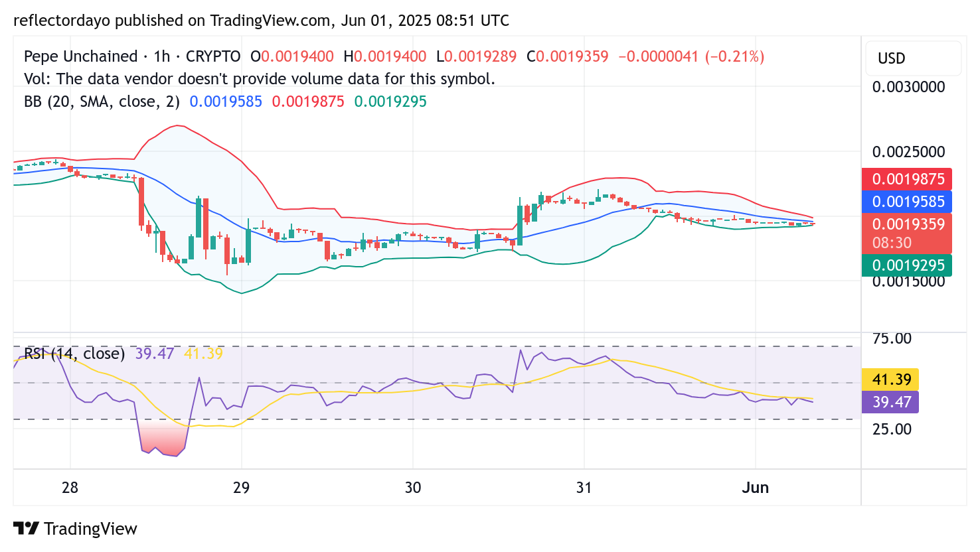Viewport: 980px width, 552px height.
Task: Click the date label 30 on the time axis
Action: coord(413,488)
